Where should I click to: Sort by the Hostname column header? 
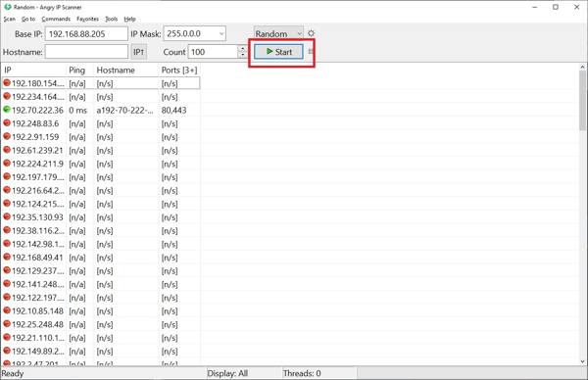pyautogui.click(x=126, y=71)
